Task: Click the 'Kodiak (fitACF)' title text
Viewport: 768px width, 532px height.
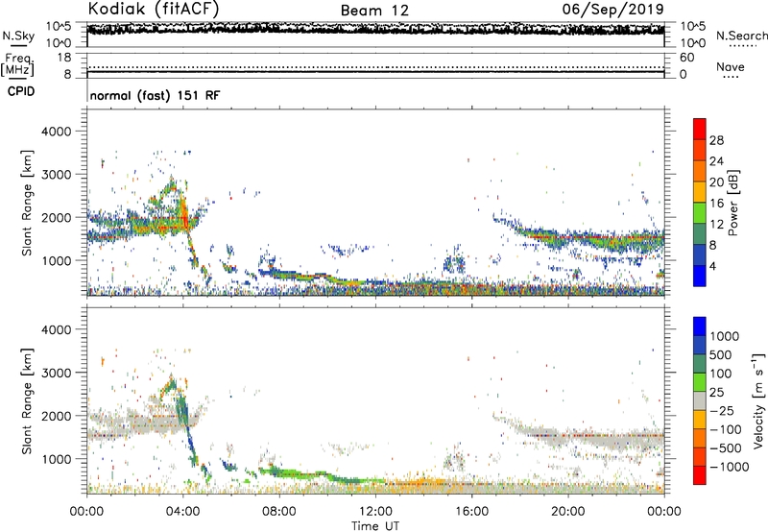Action: 154,9
